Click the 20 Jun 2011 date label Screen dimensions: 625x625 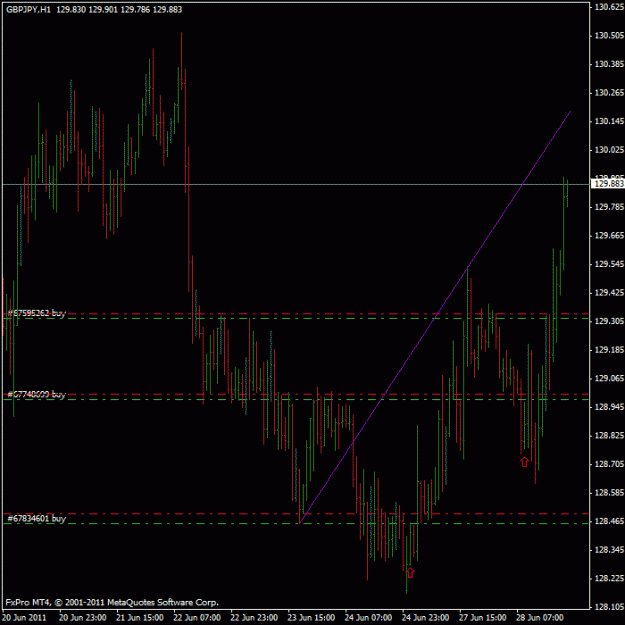tap(24, 618)
